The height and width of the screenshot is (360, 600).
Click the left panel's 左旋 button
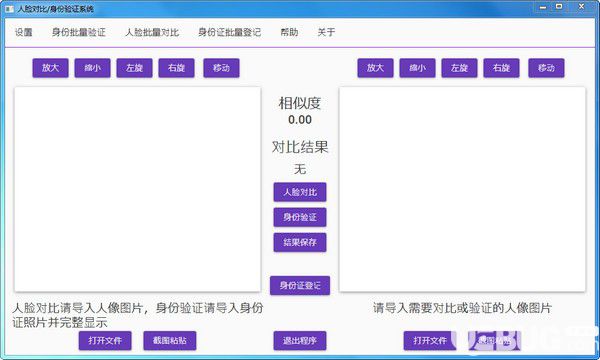click(x=134, y=68)
